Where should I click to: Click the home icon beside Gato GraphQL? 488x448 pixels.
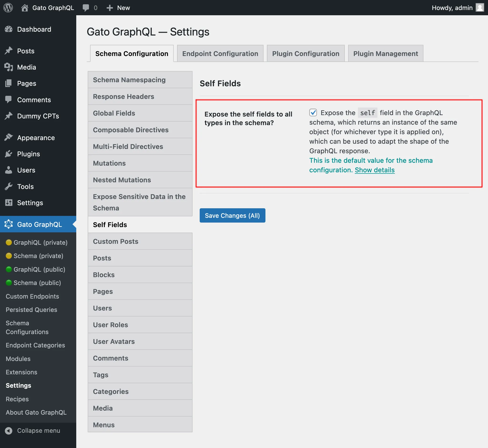click(x=25, y=8)
